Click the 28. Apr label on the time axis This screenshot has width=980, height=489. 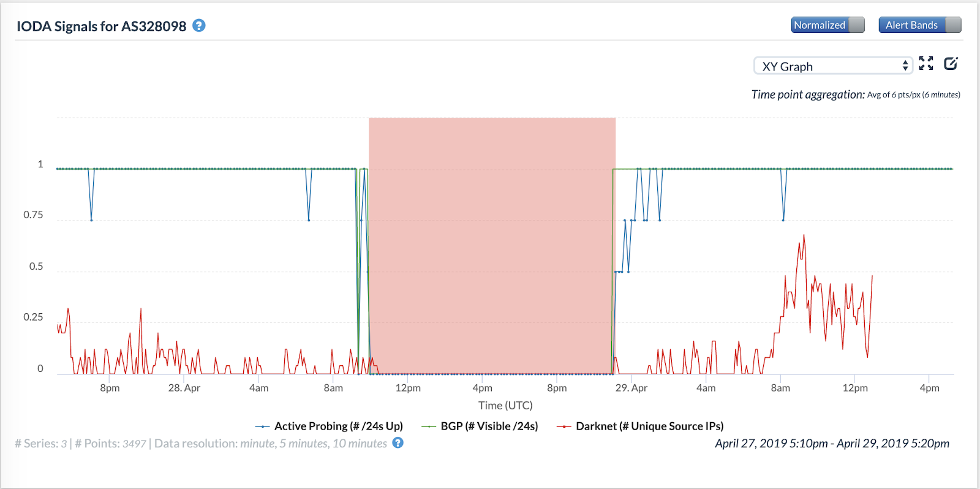point(184,388)
